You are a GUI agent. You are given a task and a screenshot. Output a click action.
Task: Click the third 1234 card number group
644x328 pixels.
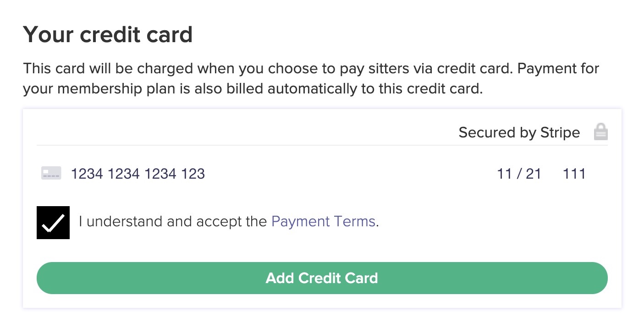[x=160, y=174]
